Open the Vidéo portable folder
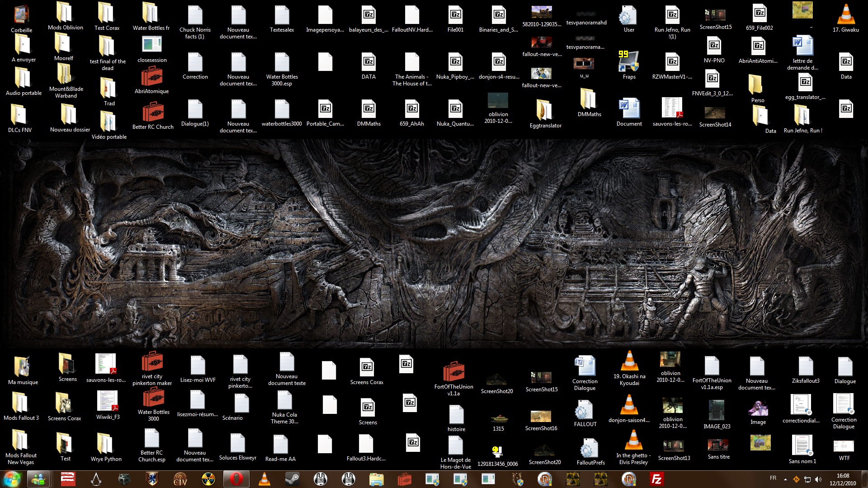868x488 pixels. pyautogui.click(x=109, y=125)
